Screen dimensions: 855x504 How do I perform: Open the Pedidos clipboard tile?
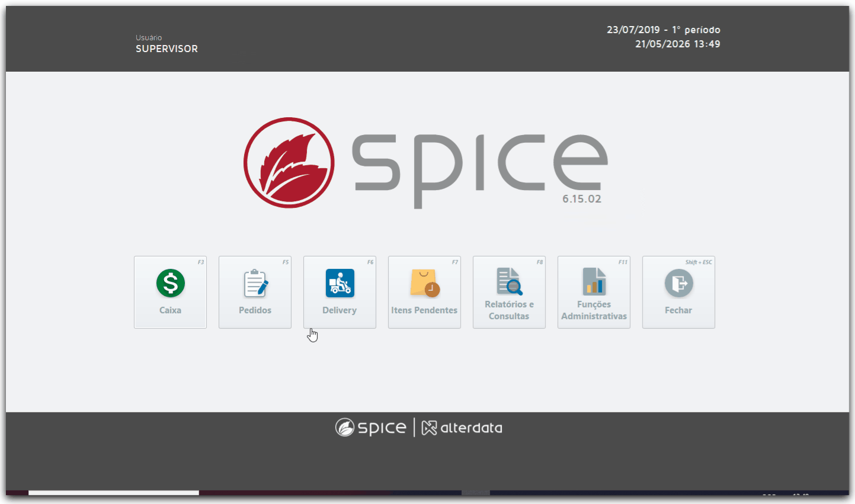coord(255,292)
